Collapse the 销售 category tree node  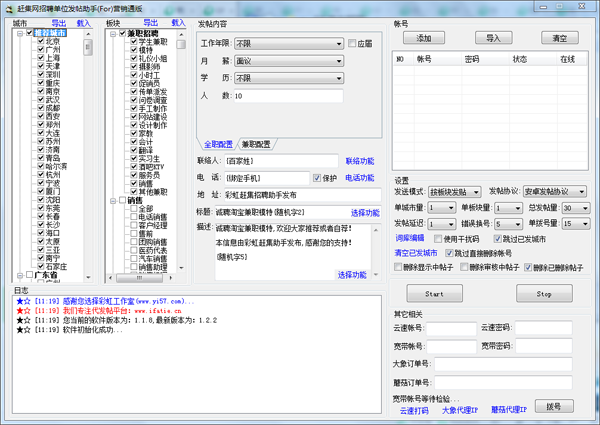[113, 200]
